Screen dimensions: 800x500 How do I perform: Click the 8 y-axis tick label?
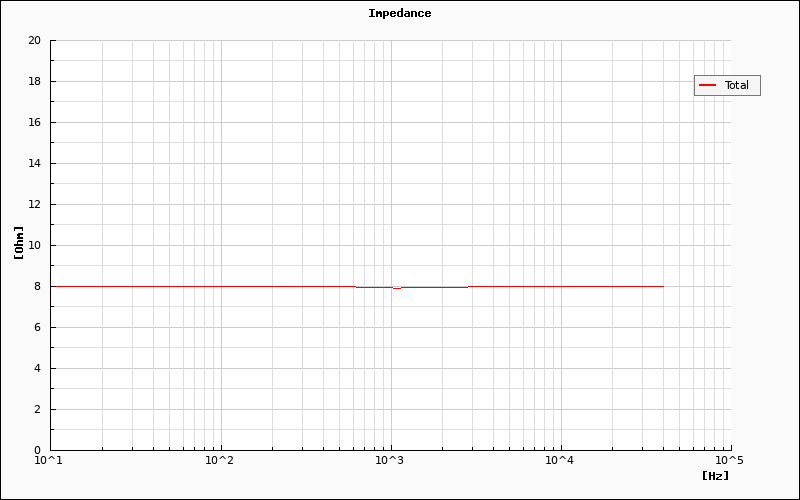click(x=38, y=286)
